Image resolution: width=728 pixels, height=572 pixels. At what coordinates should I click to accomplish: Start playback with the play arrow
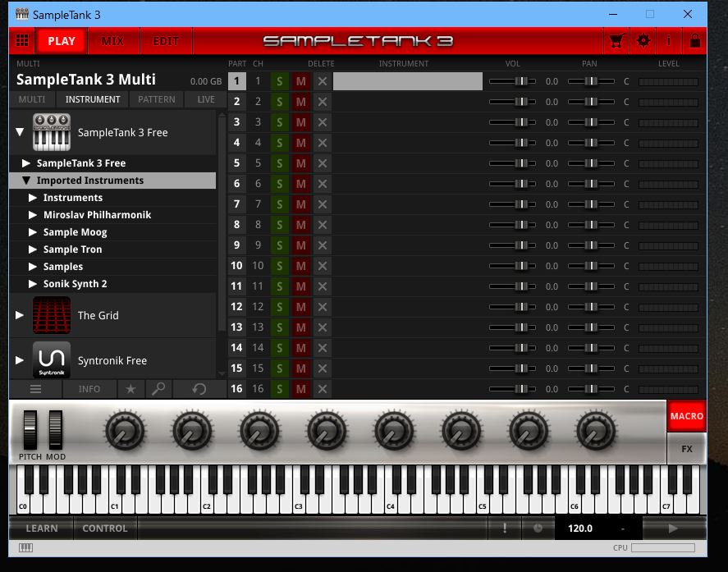[673, 528]
